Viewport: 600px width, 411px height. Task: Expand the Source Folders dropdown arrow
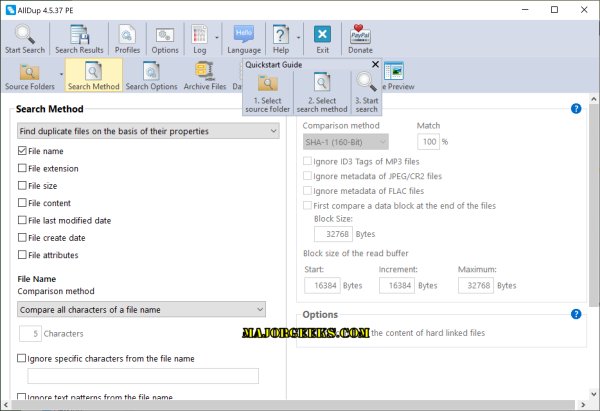[61, 74]
